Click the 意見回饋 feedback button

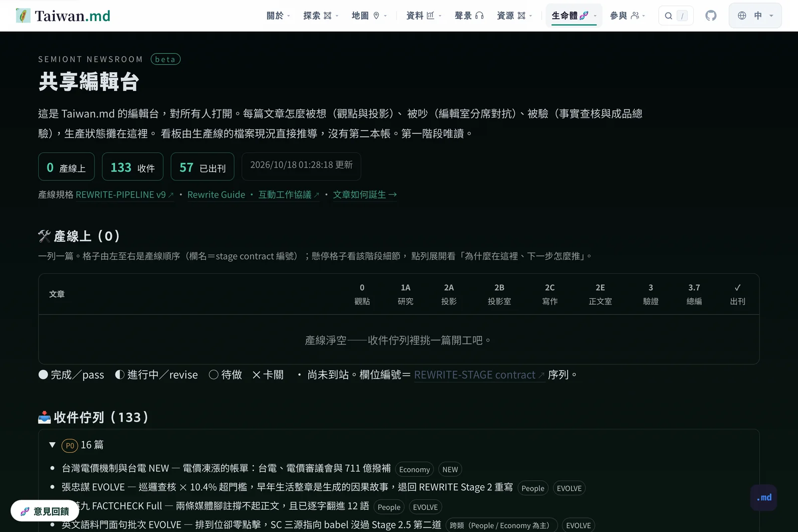(x=45, y=511)
